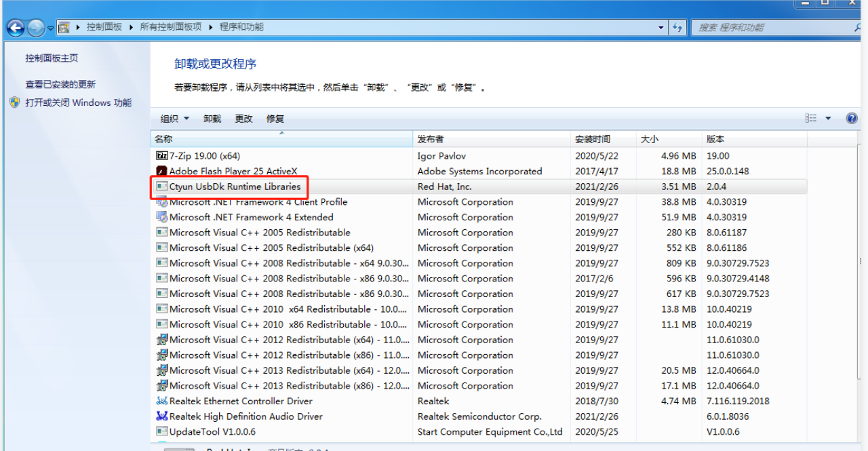
Task: Click the change view icon in toolbar
Action: tap(811, 119)
